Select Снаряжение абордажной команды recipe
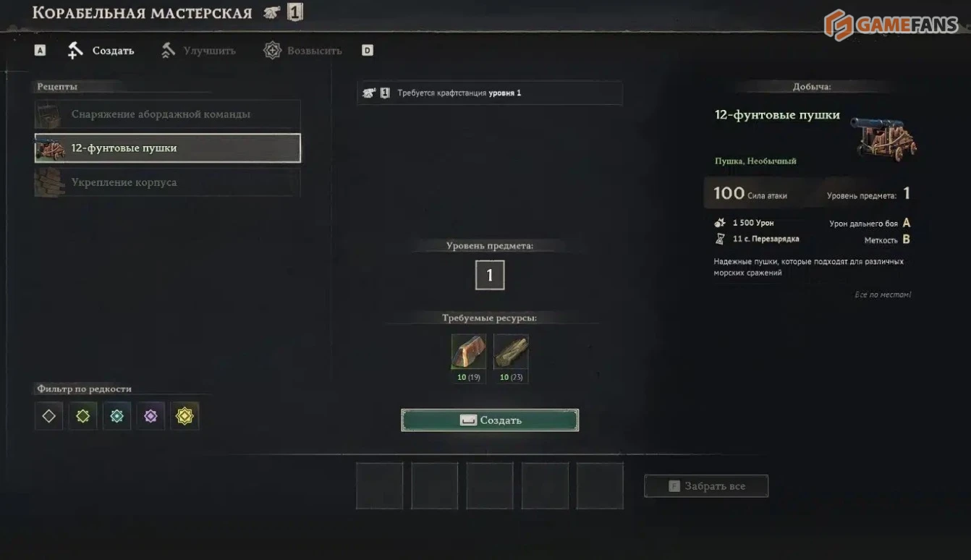 point(167,114)
